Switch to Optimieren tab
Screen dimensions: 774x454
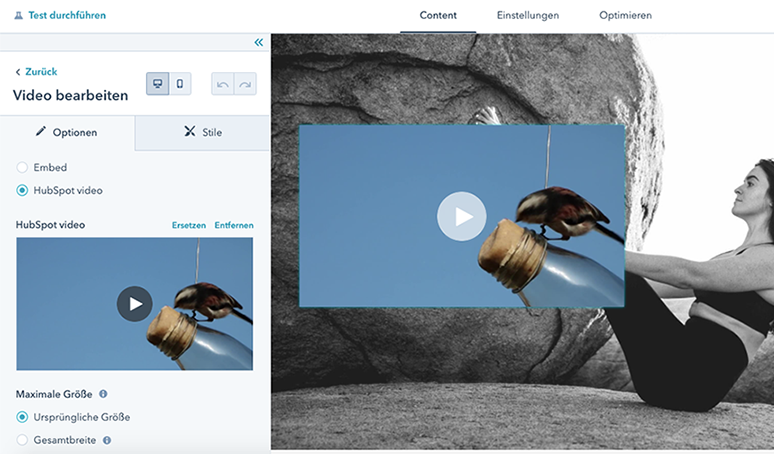click(x=625, y=16)
